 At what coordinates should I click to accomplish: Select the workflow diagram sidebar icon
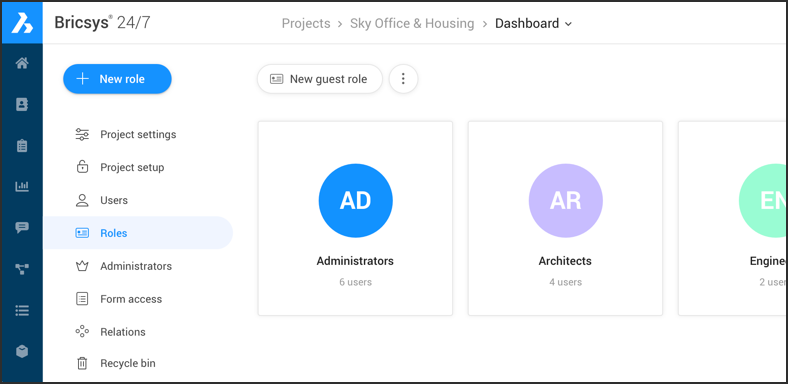(x=22, y=269)
